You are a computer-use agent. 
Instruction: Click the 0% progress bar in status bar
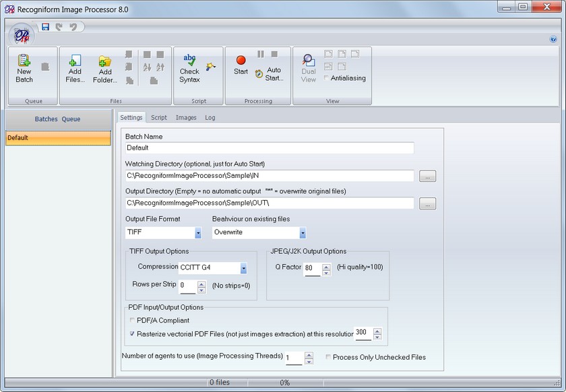tap(285, 383)
